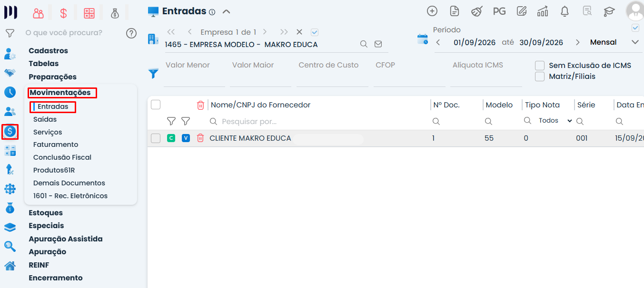
Task: Enable the Sem Exclusão de ICMS checkbox
Action: coord(540,66)
